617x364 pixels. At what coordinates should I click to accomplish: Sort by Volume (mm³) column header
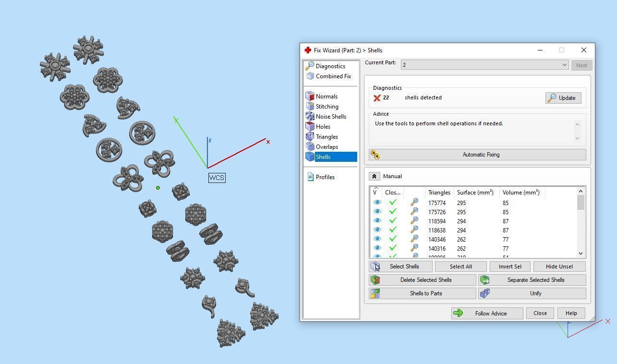[x=521, y=192]
